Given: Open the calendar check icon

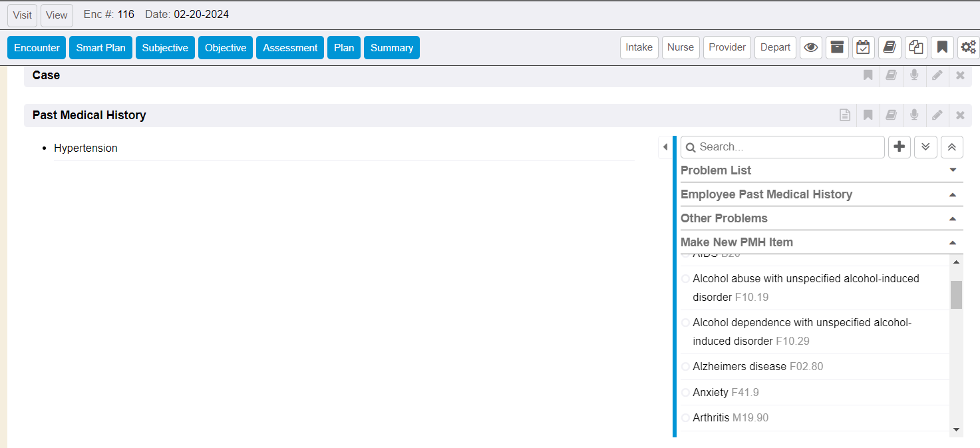Looking at the screenshot, I should [x=863, y=47].
